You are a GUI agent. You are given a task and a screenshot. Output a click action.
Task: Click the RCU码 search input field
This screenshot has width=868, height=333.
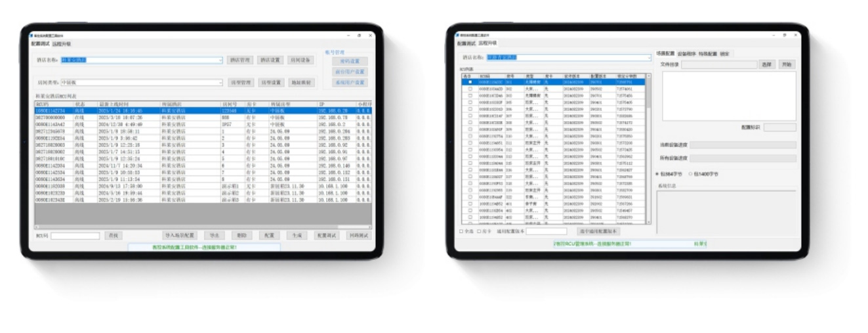[x=75, y=235]
